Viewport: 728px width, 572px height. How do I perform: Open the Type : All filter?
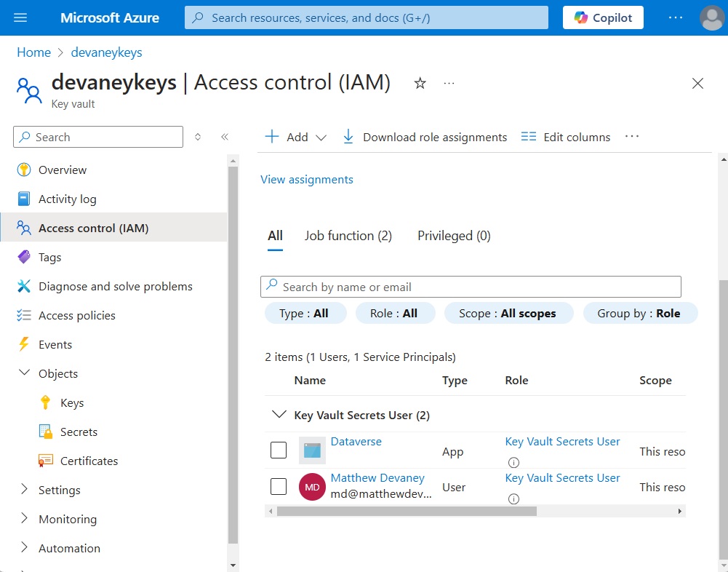point(305,313)
